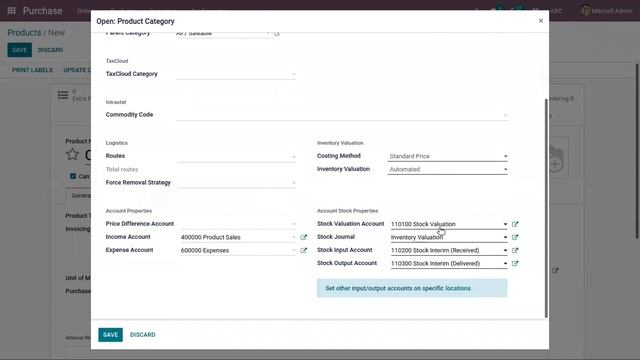This screenshot has width=640, height=360.
Task: Expand Stock Journal dropdown
Action: (505, 237)
